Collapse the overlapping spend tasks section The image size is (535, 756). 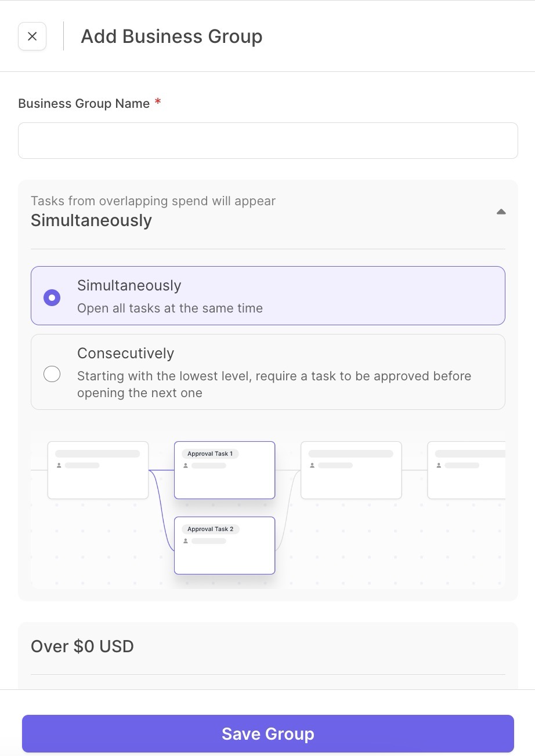point(501,212)
